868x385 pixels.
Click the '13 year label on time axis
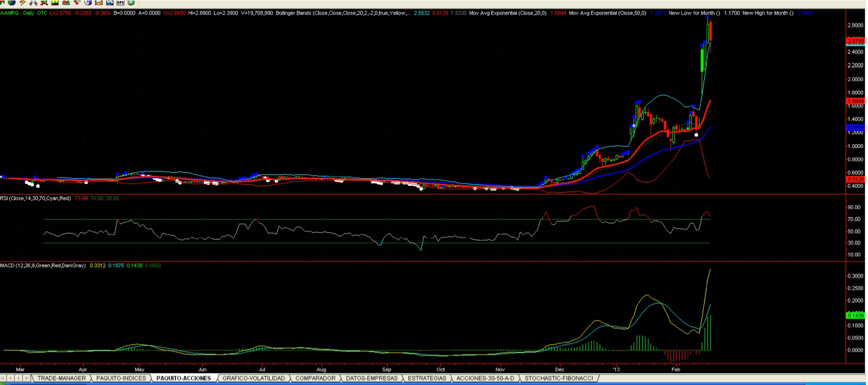(x=616, y=369)
